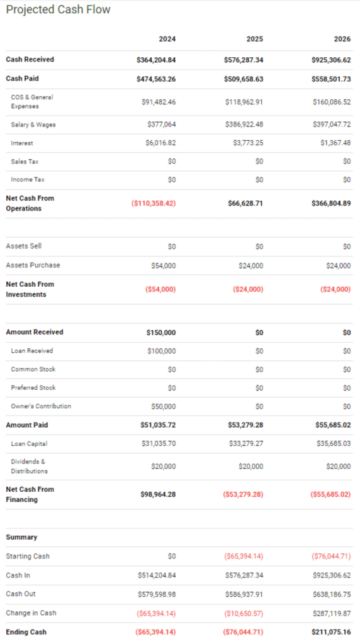This screenshot has width=360, height=644.
Task: Select the 2024 Net Cash From Operations value
Action: coord(154,203)
